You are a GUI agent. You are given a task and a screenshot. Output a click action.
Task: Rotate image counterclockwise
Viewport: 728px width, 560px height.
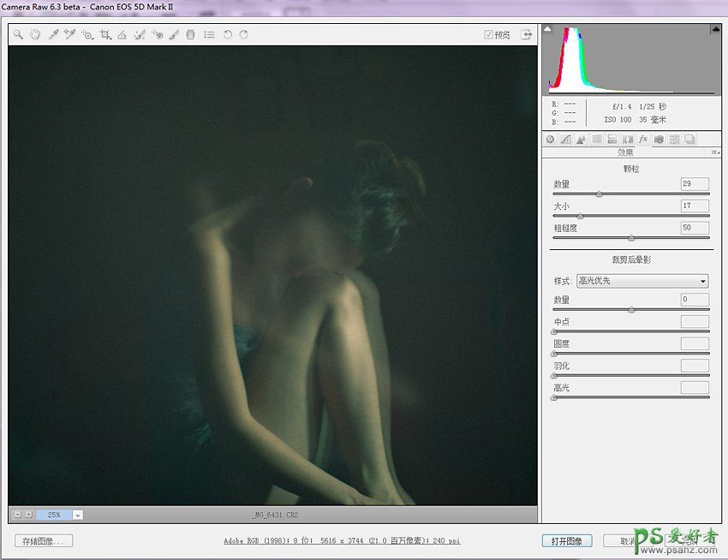[x=227, y=35]
